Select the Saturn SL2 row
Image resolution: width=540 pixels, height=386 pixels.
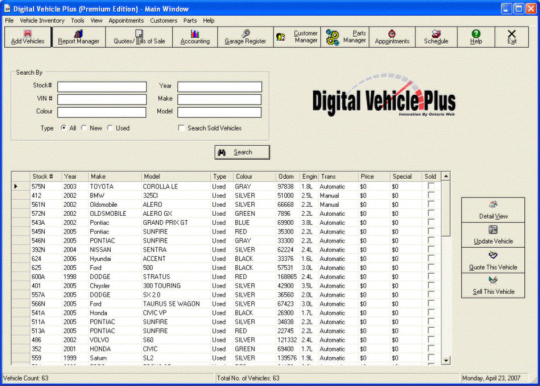(x=227, y=358)
